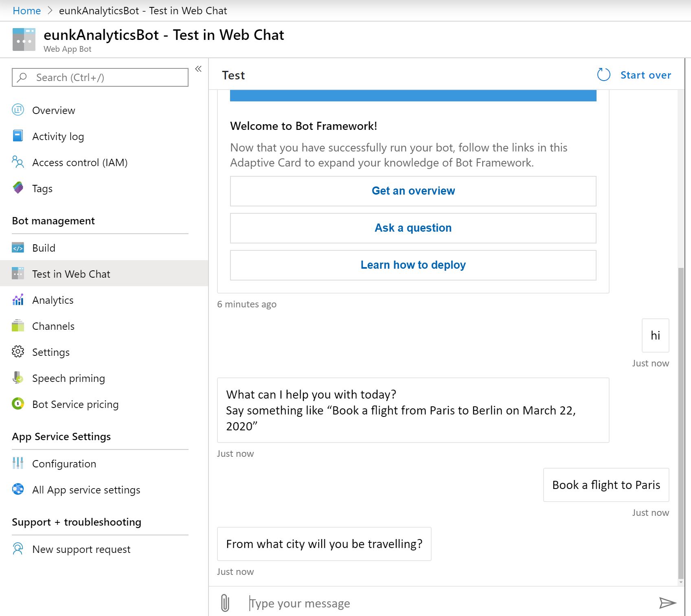Open New support request

pos(104,549)
